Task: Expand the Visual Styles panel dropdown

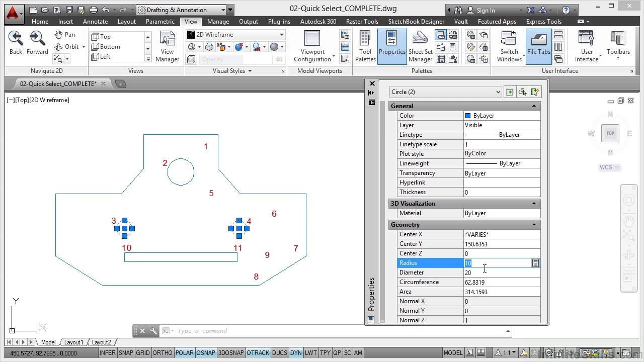Action: (x=232, y=71)
